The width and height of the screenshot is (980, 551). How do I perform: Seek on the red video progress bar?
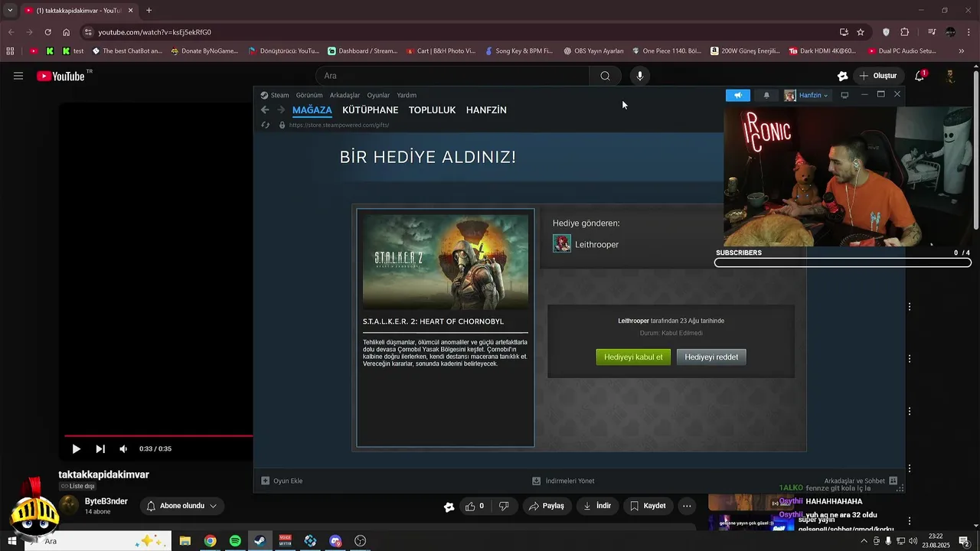point(158,436)
